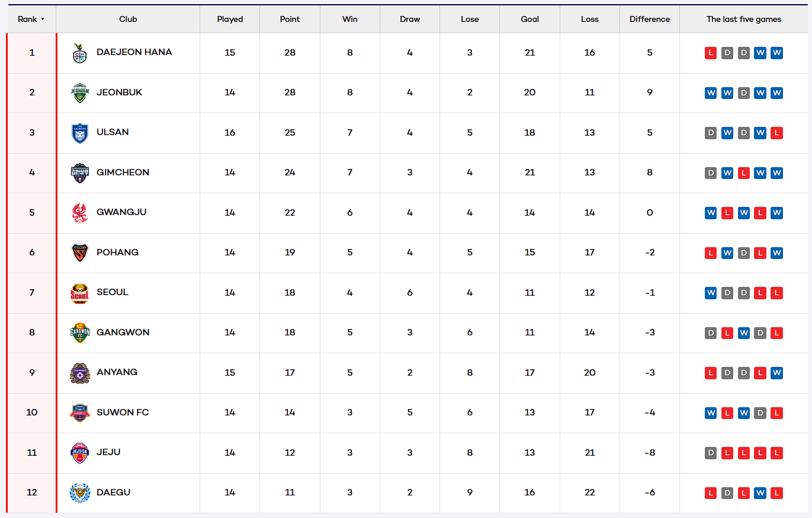Click the Daejeon Hana club crest icon
This screenshot has height=518, width=812.
[x=79, y=53]
